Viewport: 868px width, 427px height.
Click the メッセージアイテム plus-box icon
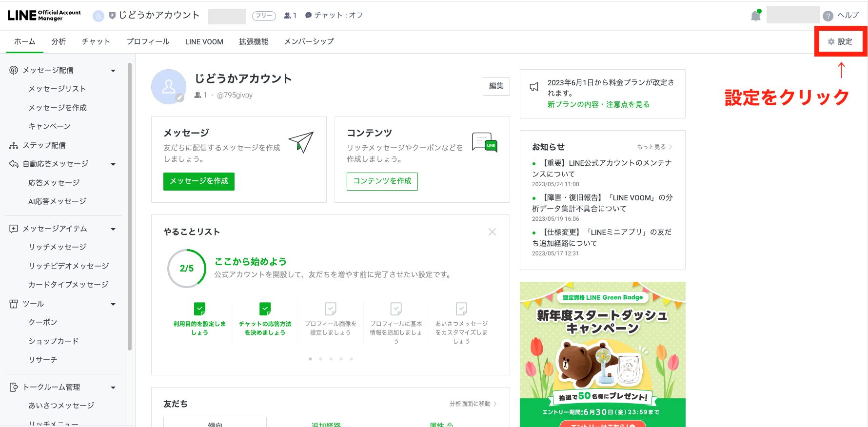[14, 229]
